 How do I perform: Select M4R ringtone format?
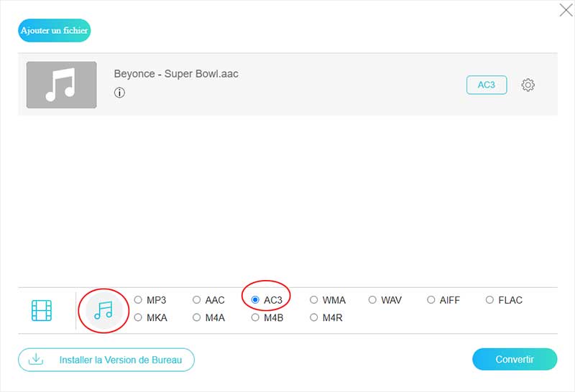[315, 317]
